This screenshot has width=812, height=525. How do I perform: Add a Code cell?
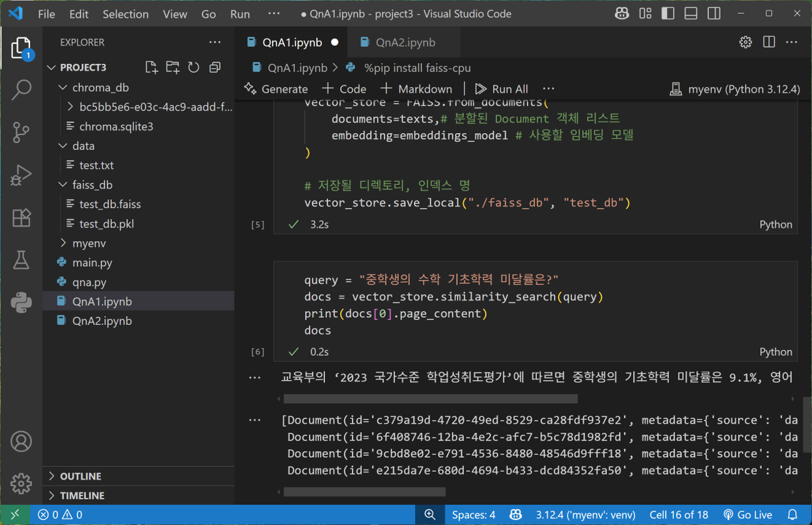click(344, 89)
